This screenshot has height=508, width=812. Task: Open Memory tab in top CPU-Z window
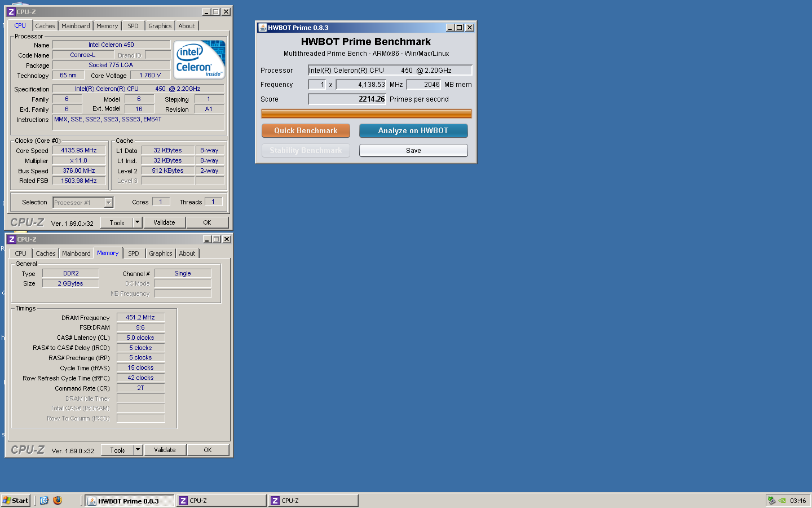coord(107,26)
